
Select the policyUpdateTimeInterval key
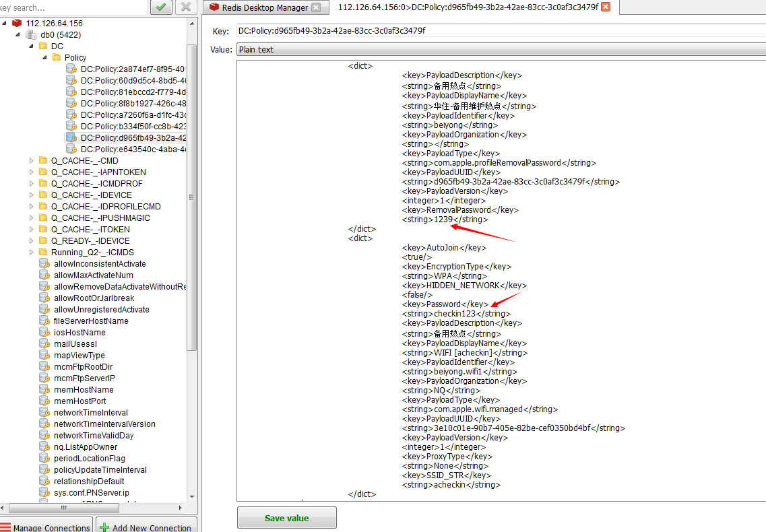100,469
